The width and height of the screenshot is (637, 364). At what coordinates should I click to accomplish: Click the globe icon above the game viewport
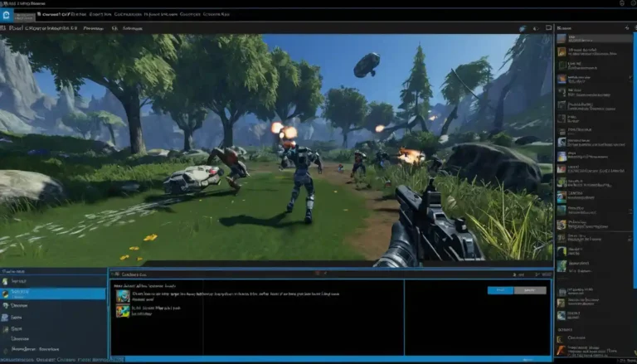pyautogui.click(x=523, y=28)
